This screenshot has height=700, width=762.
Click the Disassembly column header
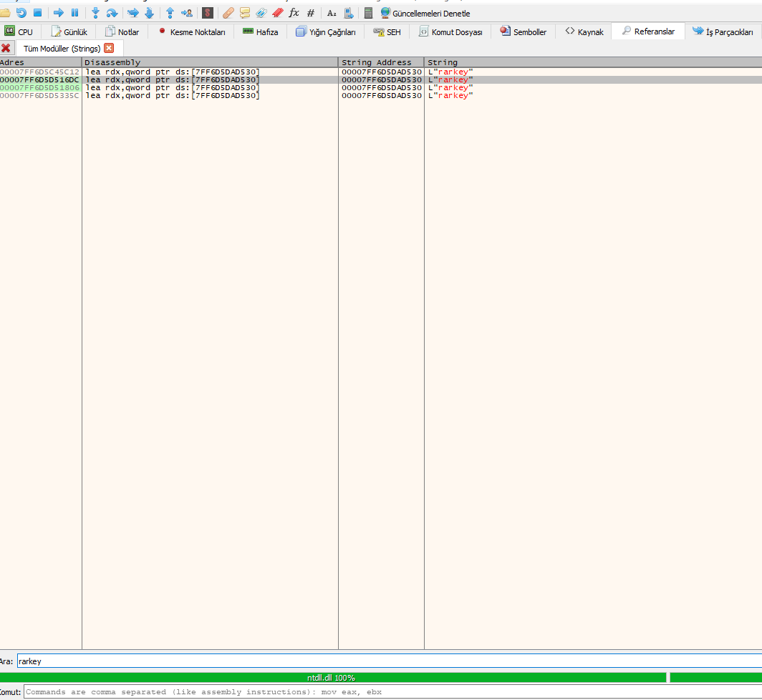(x=210, y=62)
